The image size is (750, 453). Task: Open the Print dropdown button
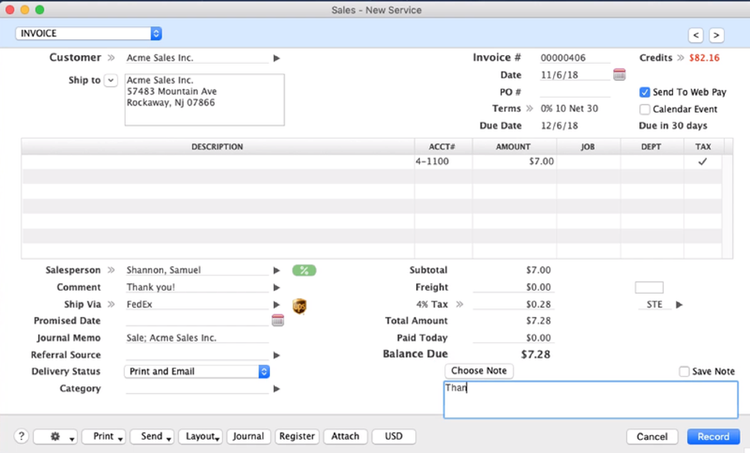(104, 436)
